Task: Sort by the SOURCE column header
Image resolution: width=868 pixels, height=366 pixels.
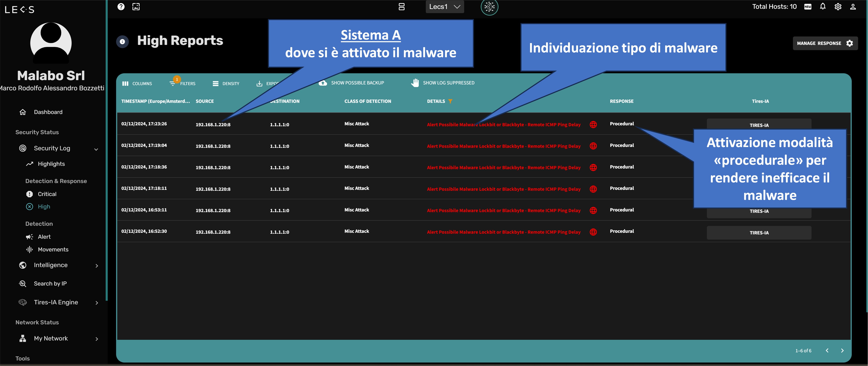Action: (205, 101)
